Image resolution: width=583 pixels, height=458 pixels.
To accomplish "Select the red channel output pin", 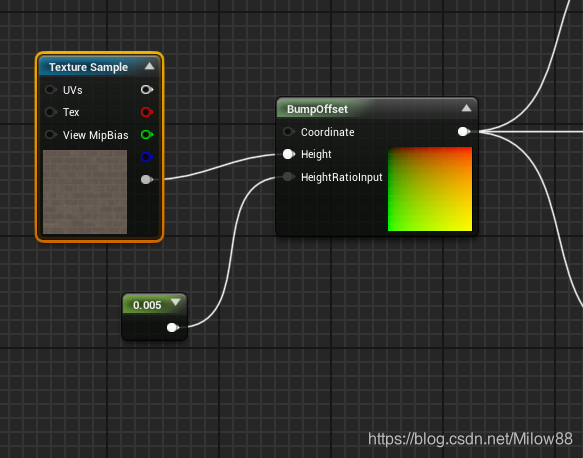I will [x=147, y=112].
